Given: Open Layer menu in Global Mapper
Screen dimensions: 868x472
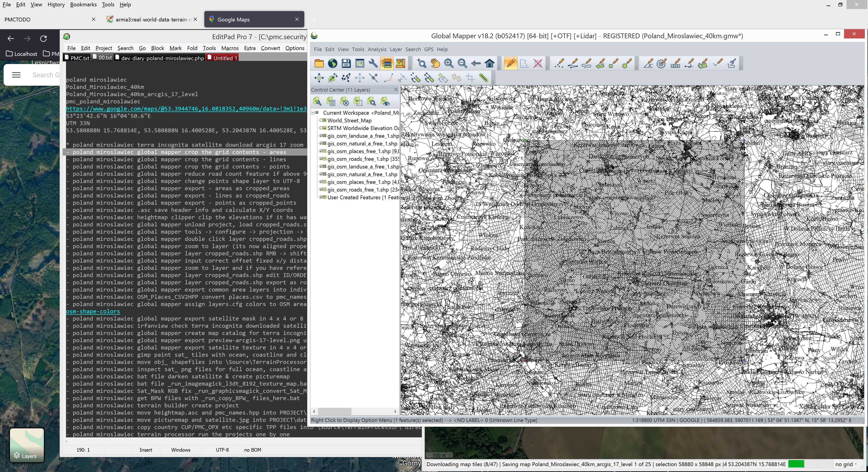Looking at the screenshot, I should 396,49.
